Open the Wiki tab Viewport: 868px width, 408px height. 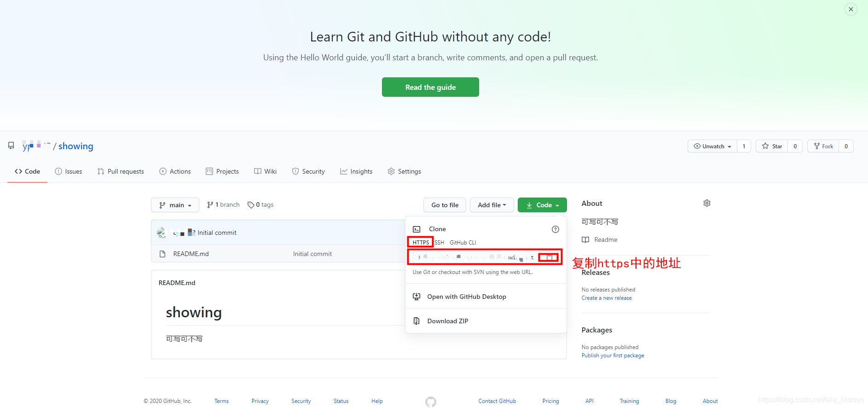(x=265, y=171)
